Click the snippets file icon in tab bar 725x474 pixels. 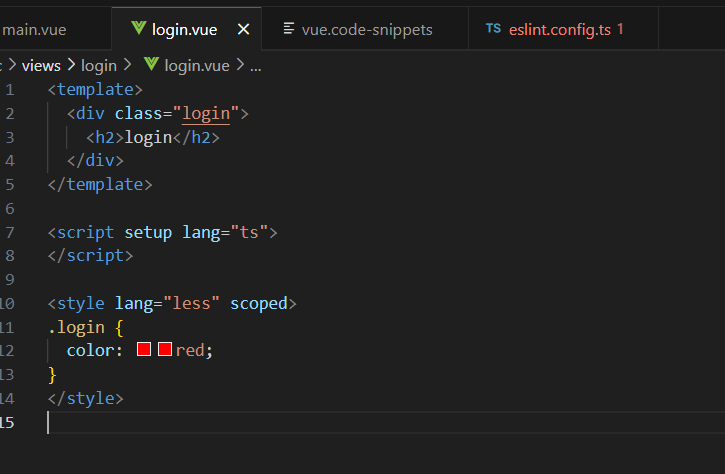click(289, 30)
